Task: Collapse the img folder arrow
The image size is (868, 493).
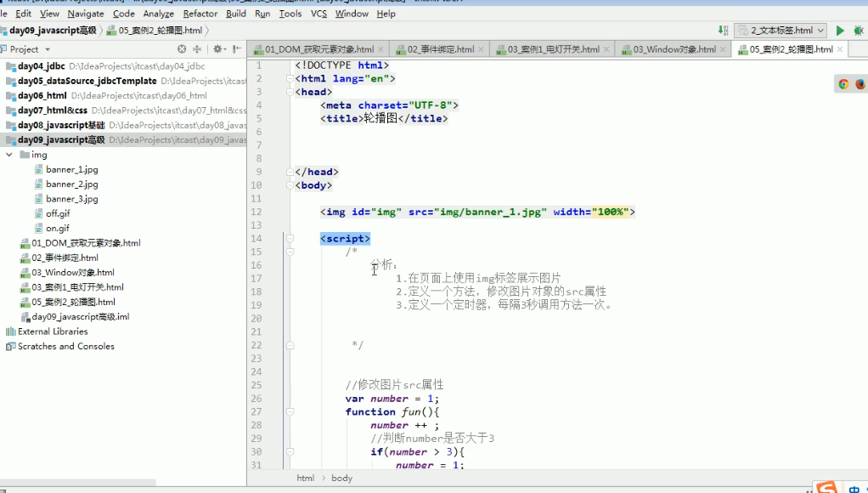Action: [x=8, y=155]
